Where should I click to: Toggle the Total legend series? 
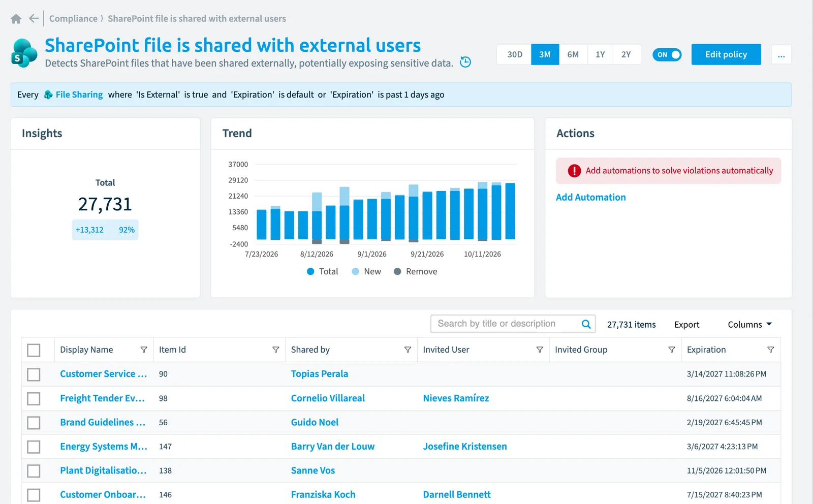point(323,271)
